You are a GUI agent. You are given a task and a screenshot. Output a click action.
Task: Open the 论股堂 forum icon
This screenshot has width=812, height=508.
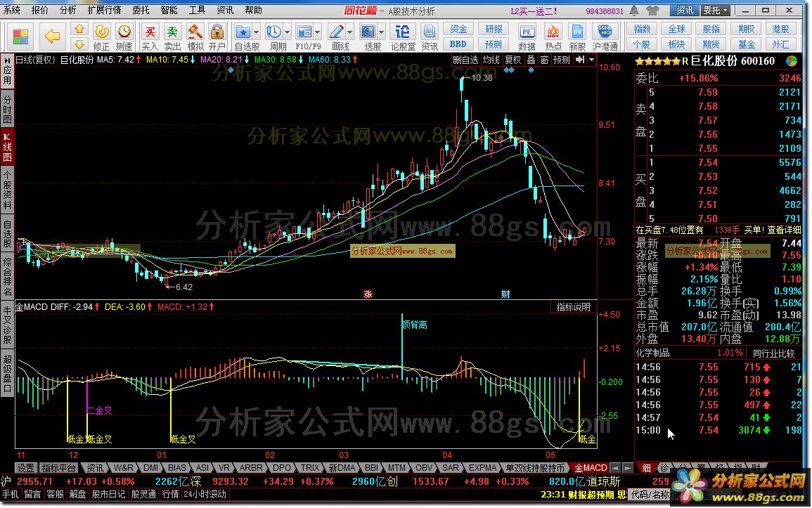coord(403,37)
